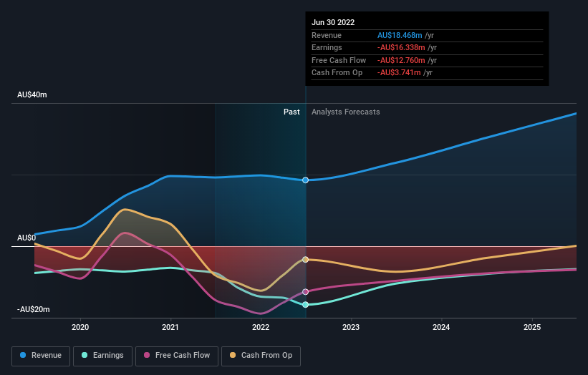Image resolution: width=588 pixels, height=375 pixels.
Task: Click the Earnings row label in tooltip
Action: point(327,47)
